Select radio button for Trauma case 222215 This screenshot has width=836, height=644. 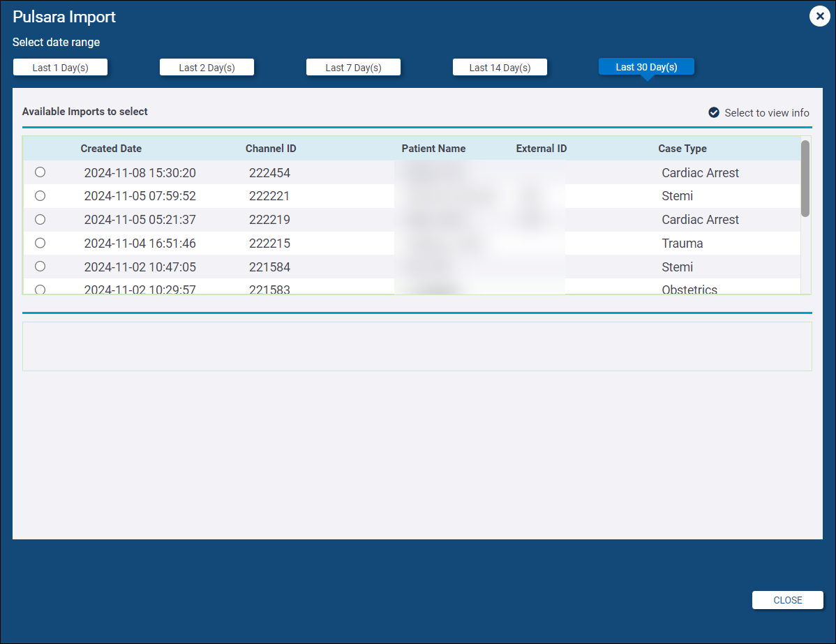point(40,243)
